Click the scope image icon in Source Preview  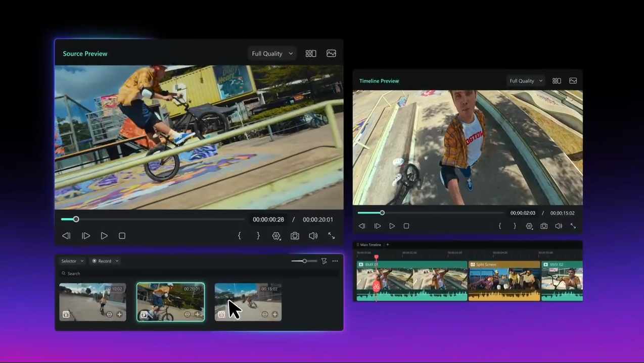[x=331, y=54]
